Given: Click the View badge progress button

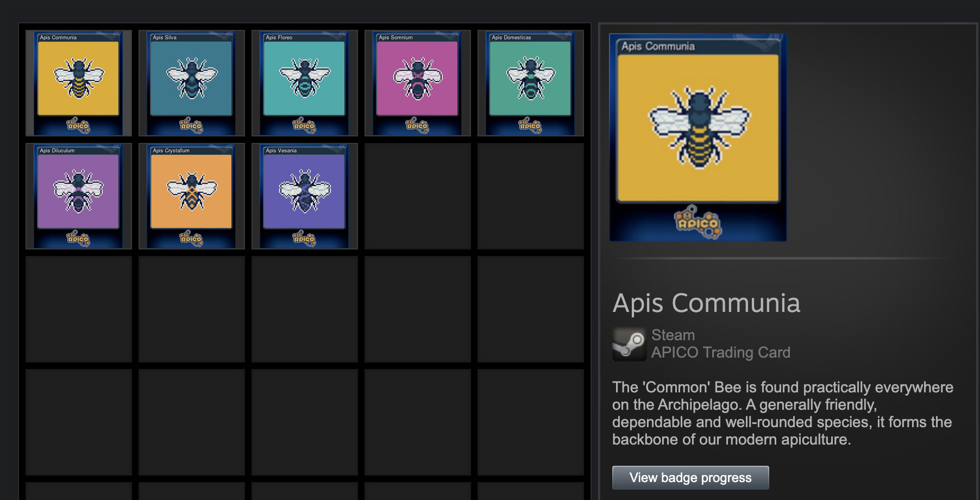Looking at the screenshot, I should [x=690, y=478].
